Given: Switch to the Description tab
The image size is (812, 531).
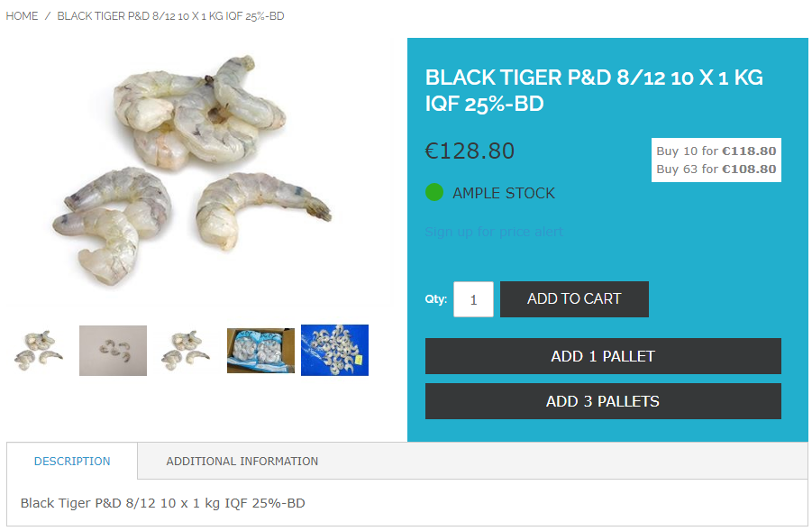Looking at the screenshot, I should (x=72, y=461).
